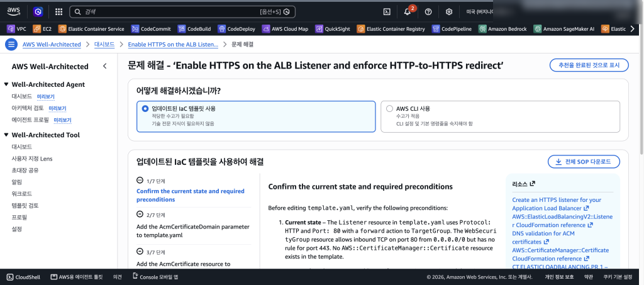
Task: Open QuickSight shortcut
Action: click(333, 29)
